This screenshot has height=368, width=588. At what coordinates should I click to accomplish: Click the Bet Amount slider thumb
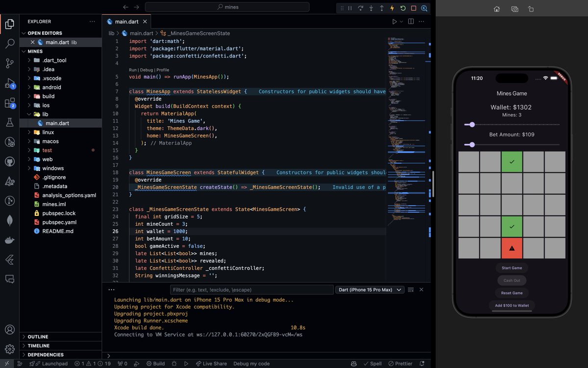(x=472, y=145)
